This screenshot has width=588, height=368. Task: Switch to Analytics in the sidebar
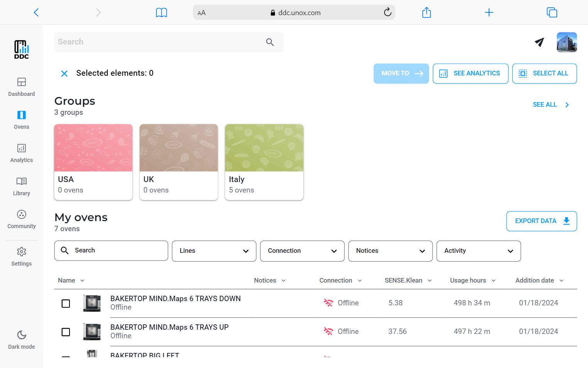point(22,153)
